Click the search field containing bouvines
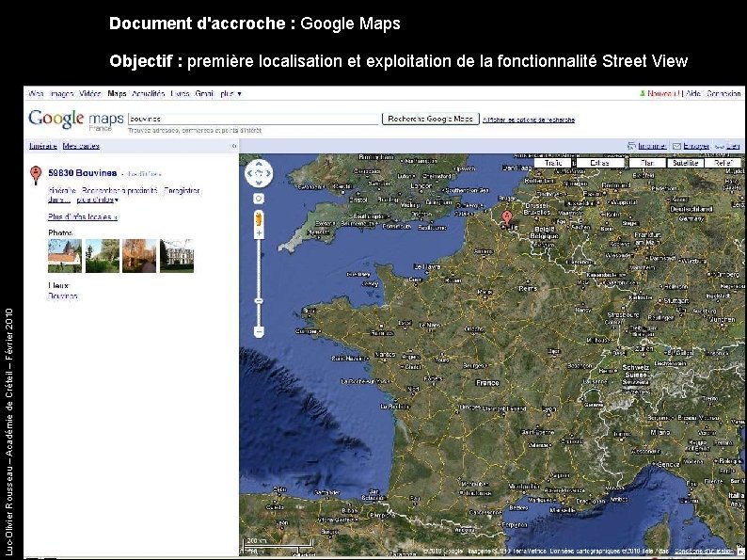 pos(253,119)
